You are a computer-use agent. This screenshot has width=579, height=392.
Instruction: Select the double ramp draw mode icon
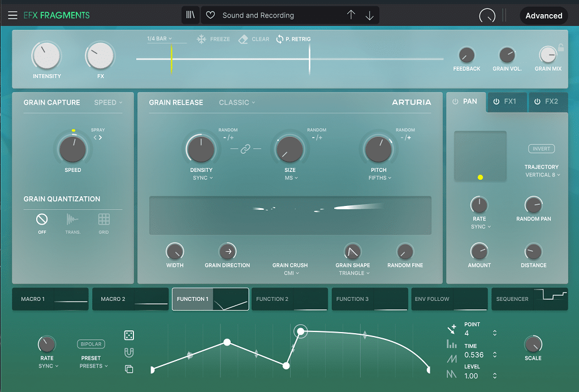[x=452, y=374]
